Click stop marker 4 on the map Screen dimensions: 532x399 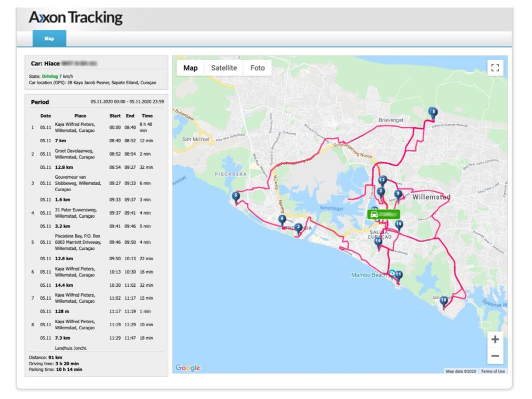click(x=282, y=220)
